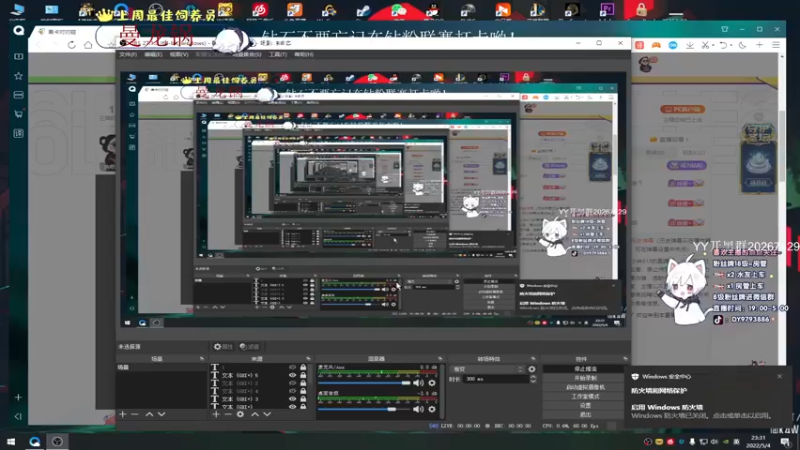Remove selected source with minus icon
This screenshot has width=800, height=450.
tap(228, 414)
